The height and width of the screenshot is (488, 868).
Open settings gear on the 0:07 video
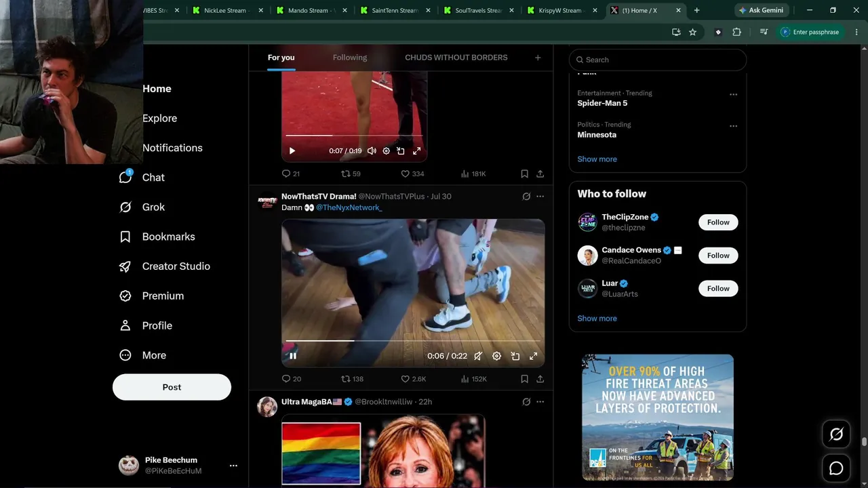tap(387, 151)
